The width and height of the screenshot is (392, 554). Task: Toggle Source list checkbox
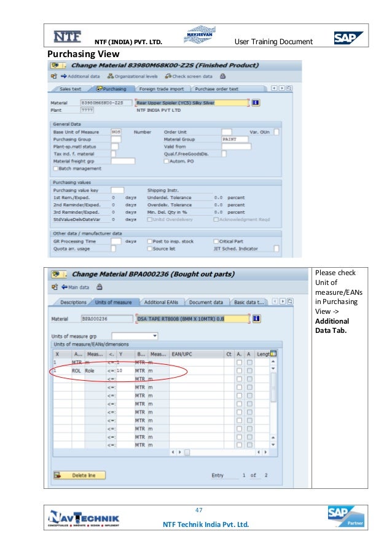pyautogui.click(x=149, y=249)
